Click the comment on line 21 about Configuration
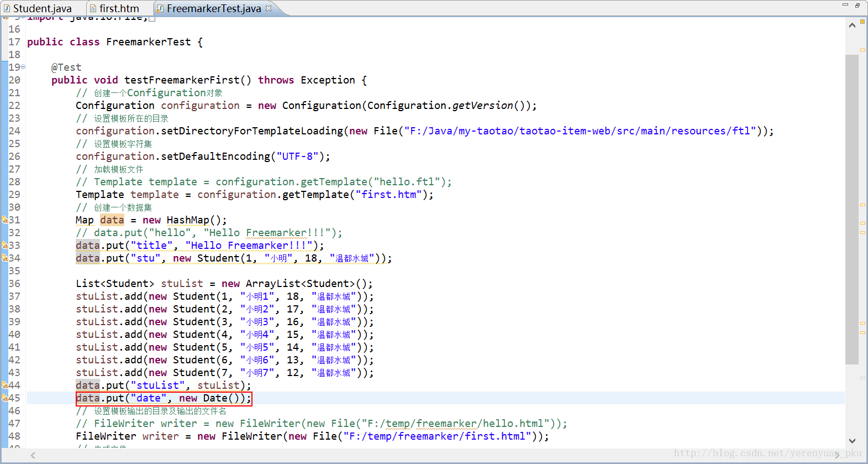Viewport: 868px width, 464px height. (149, 93)
